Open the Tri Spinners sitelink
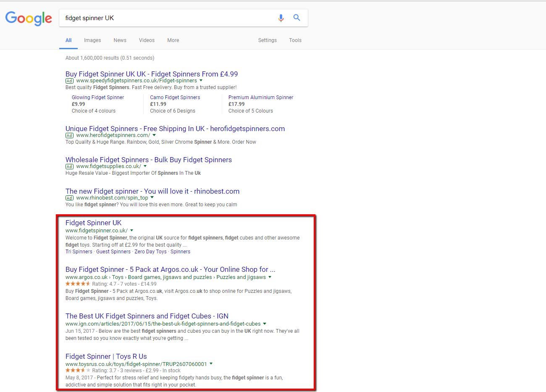Screen dimensions: 546x392 pyautogui.click(x=79, y=251)
